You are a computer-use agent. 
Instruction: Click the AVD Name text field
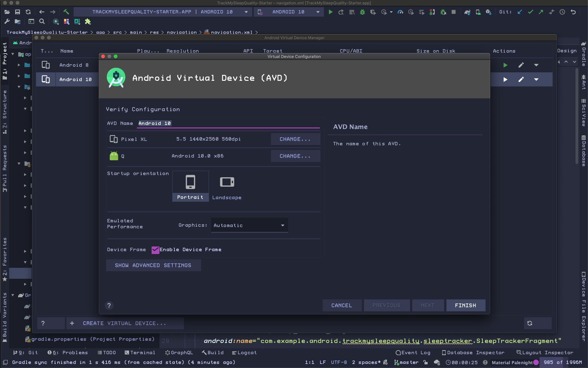pos(229,123)
